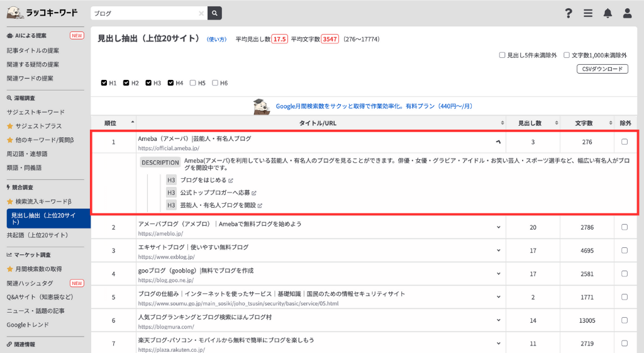Open the https://official.ameba.jp/ URL link
The image size is (644, 353).
pos(169,148)
